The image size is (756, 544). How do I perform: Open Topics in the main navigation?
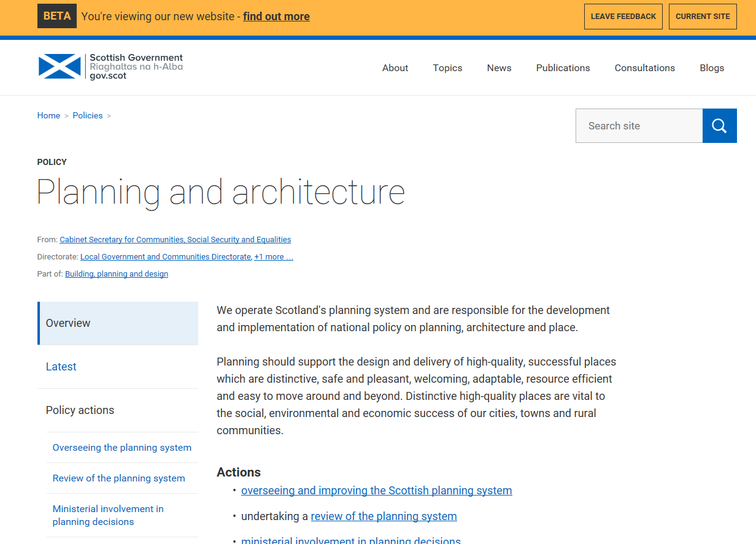[x=447, y=68]
